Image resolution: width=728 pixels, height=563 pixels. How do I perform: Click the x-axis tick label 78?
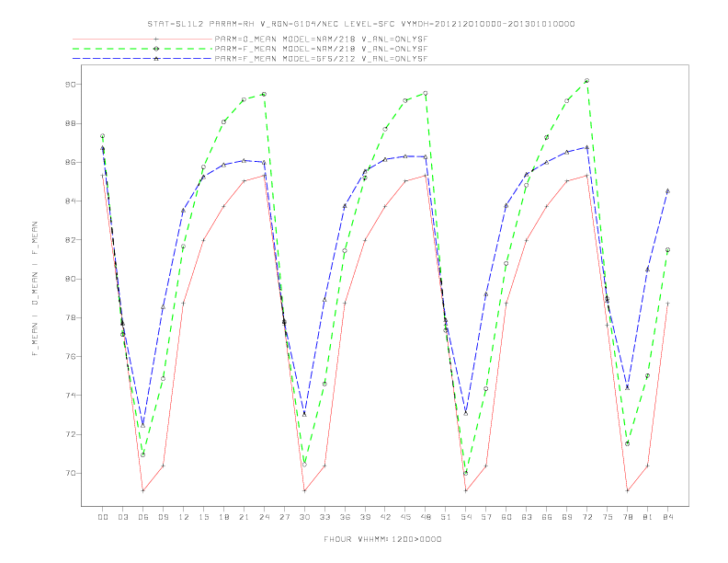pos(628,517)
